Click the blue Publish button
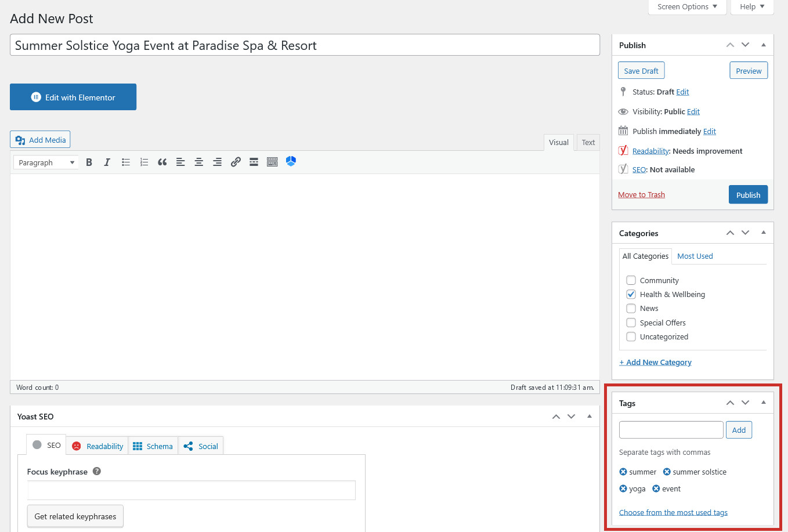Image resolution: width=788 pixels, height=532 pixels. pyautogui.click(x=748, y=195)
